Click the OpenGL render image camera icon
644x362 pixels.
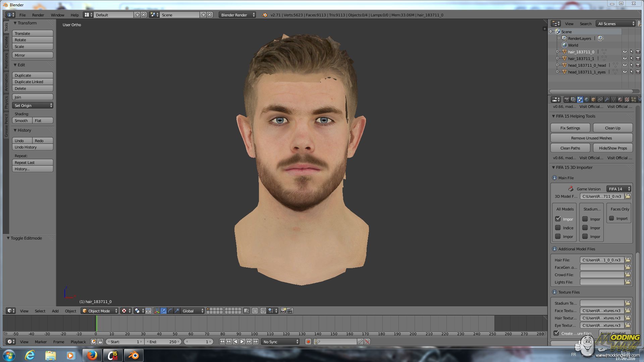point(283,311)
